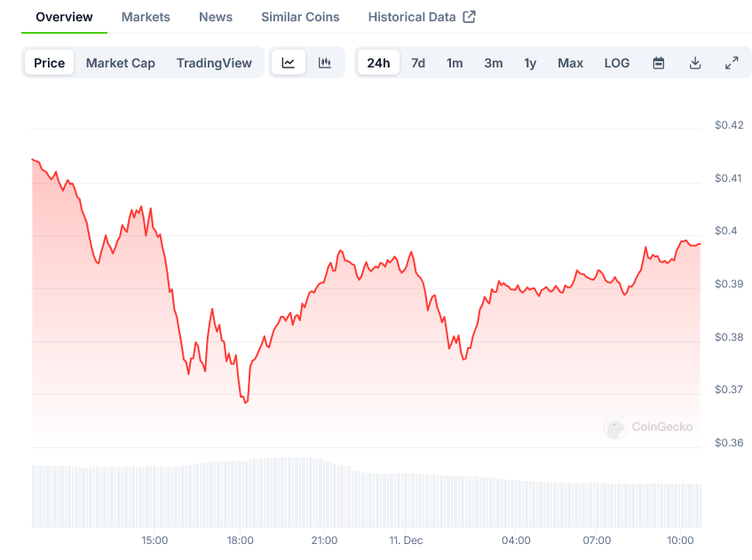Open the calendar date range picker
Viewport: 752px width, 560px height.
point(659,63)
